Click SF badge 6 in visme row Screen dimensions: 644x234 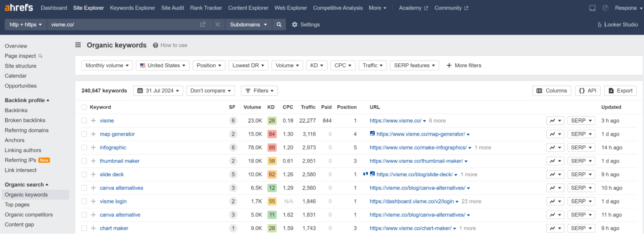point(233,121)
